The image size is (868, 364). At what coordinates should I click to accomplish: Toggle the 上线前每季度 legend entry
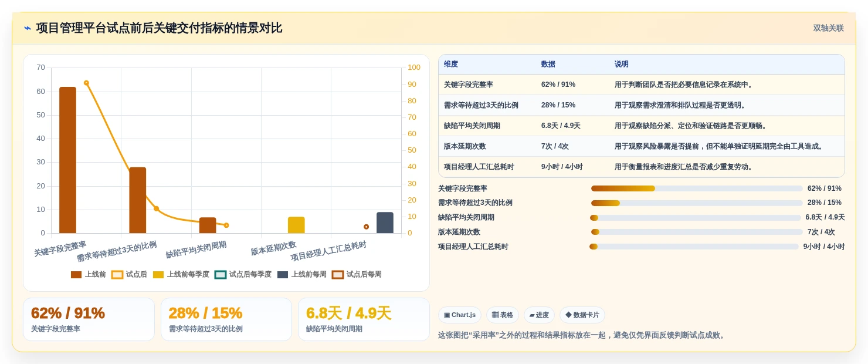click(181, 274)
